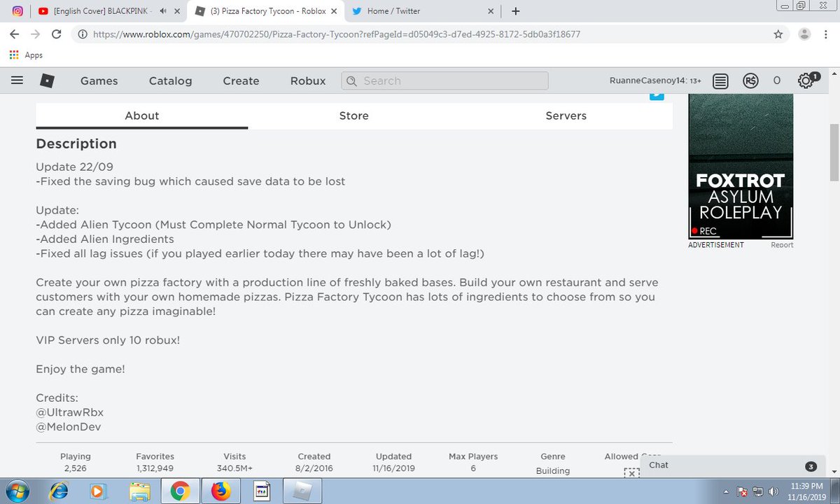
Task: Click the Created date 8/2/2016
Action: (314, 468)
